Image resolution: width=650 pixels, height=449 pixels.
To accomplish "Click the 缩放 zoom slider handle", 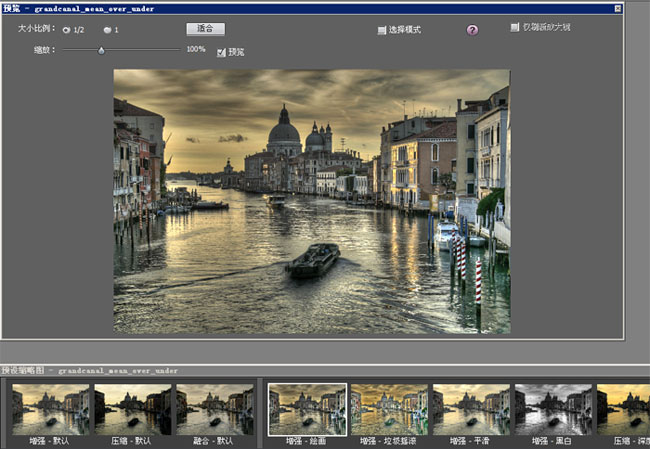I will coord(101,51).
